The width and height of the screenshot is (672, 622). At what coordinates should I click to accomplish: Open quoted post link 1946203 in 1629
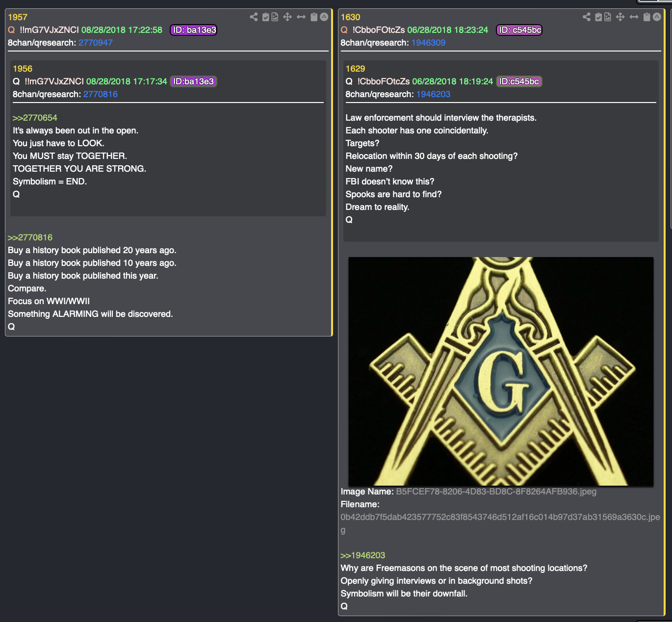coord(434,94)
